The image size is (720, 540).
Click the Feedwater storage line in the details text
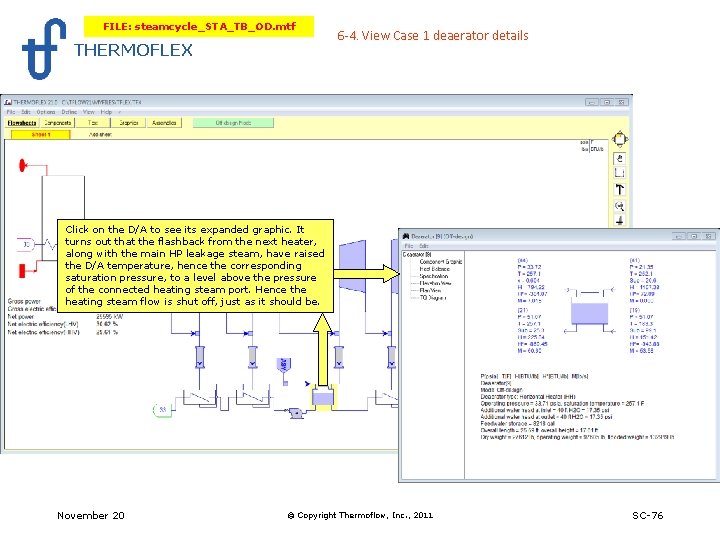(x=518, y=423)
